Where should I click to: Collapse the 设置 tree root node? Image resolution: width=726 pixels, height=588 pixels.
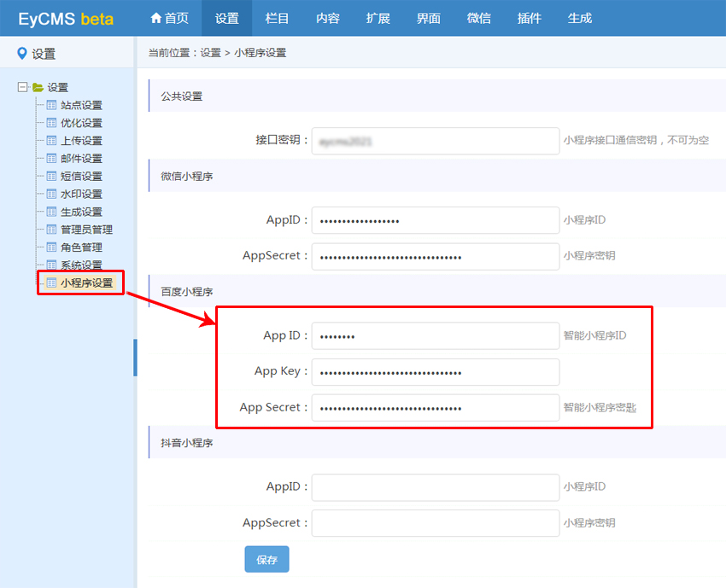tap(22, 87)
